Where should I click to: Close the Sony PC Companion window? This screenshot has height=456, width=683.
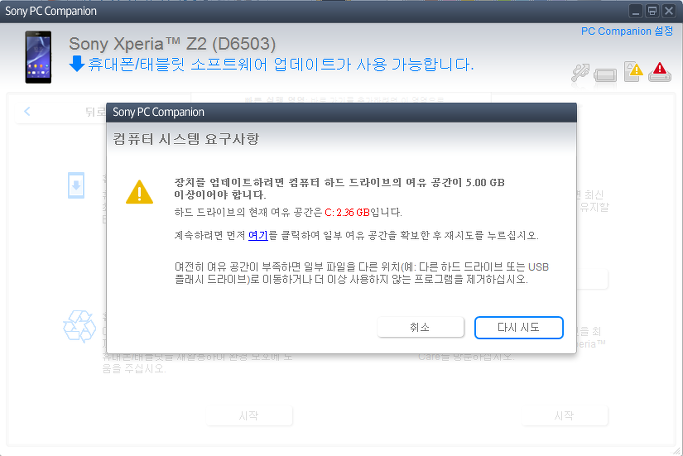[x=669, y=11]
